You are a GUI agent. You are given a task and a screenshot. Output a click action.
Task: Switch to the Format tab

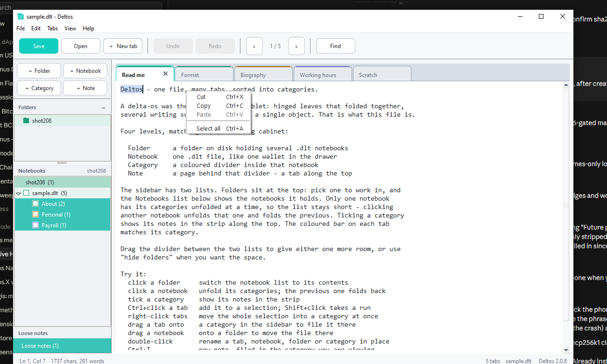click(204, 75)
